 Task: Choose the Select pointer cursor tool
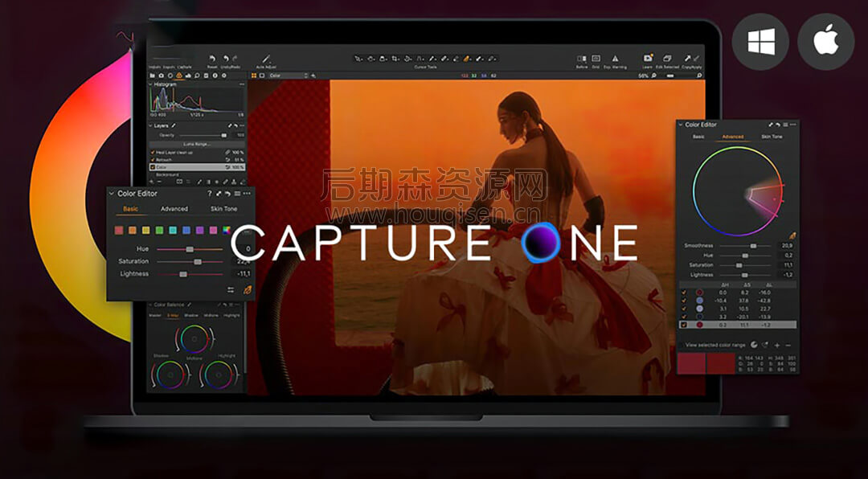[358, 58]
